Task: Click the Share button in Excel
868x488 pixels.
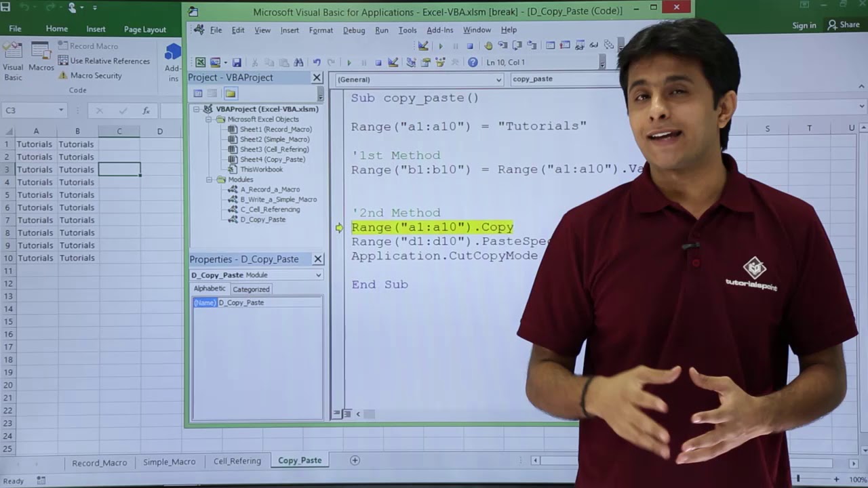Action: (x=844, y=25)
